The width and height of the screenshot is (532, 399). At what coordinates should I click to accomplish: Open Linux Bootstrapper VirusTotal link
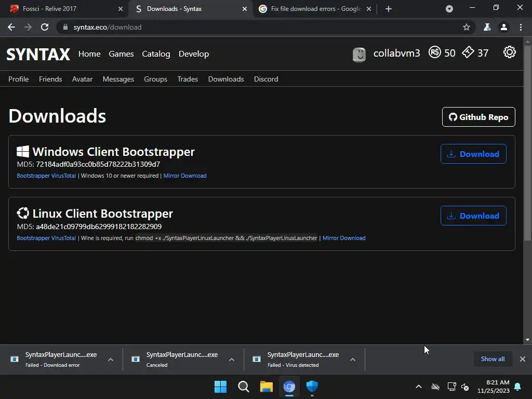[x=46, y=238]
